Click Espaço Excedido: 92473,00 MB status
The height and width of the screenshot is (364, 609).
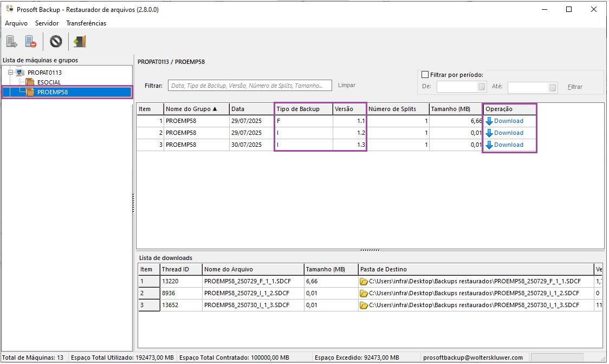tap(357, 357)
